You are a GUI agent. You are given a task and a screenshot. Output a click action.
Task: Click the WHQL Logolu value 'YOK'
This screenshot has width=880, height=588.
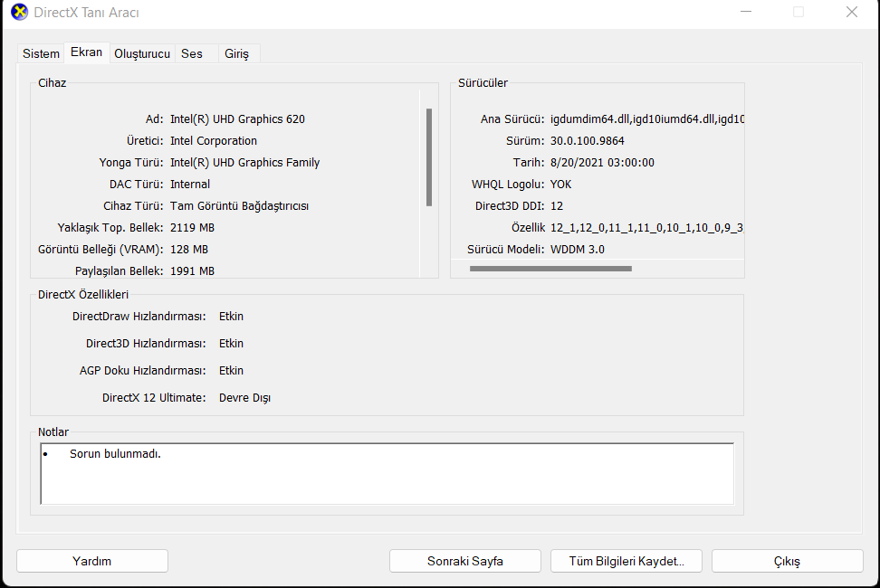tap(560, 185)
